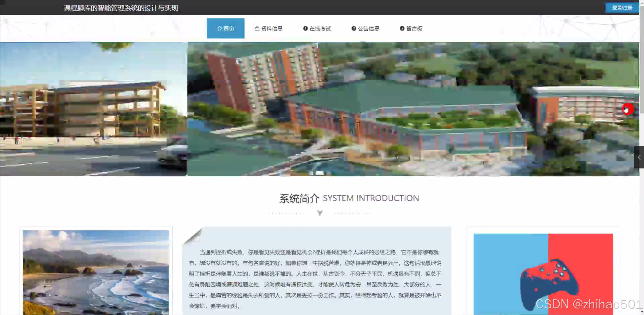Click the star icon beside 首页
Image resolution: width=644 pixels, height=315 pixels.
point(219,28)
